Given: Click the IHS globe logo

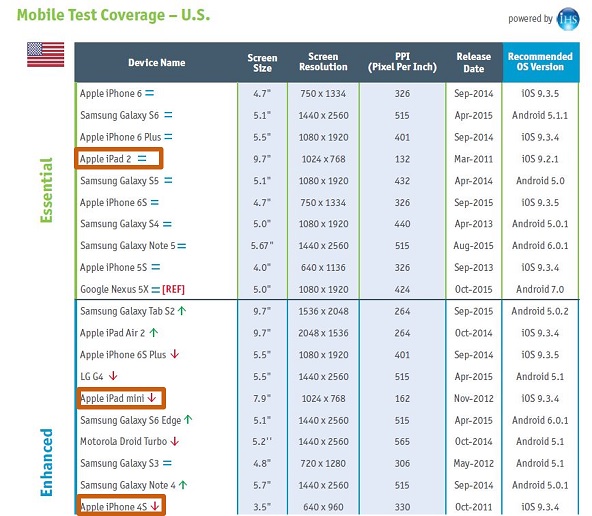Looking at the screenshot, I should click(x=568, y=19).
